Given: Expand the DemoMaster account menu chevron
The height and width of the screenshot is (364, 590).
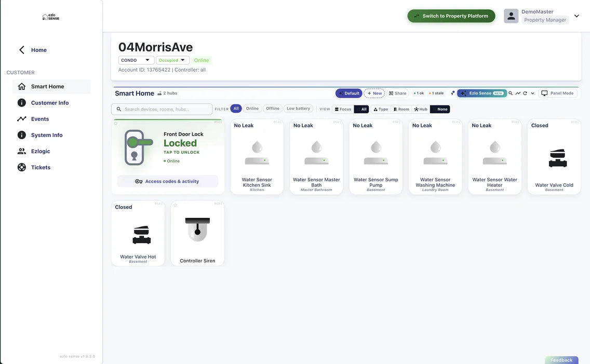Looking at the screenshot, I should point(576,16).
